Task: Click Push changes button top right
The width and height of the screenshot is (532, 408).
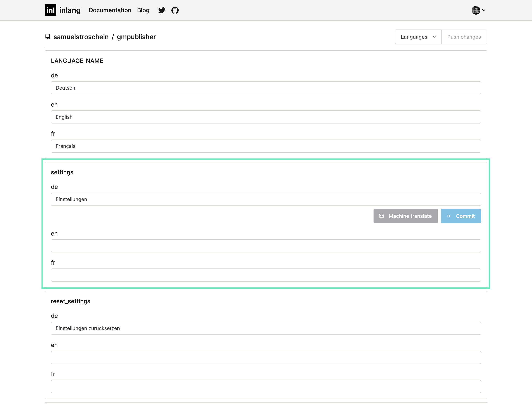Action: coord(464,36)
